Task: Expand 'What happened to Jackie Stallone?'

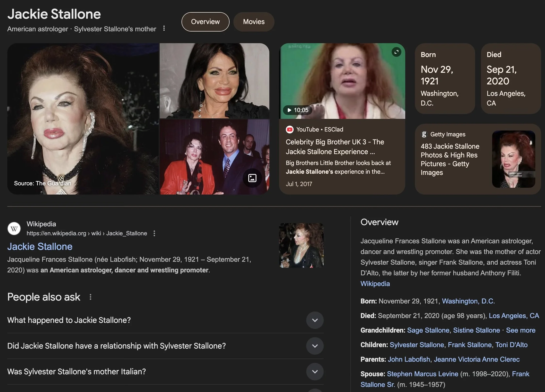Action: point(315,320)
